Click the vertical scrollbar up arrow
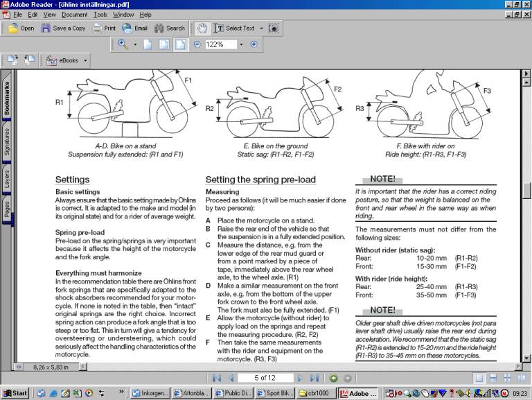This screenshot has height=400, width=532. 526,82
